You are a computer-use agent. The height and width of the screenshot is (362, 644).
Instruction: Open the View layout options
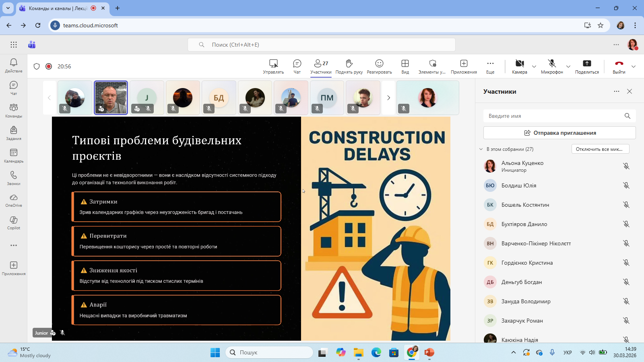(405, 66)
